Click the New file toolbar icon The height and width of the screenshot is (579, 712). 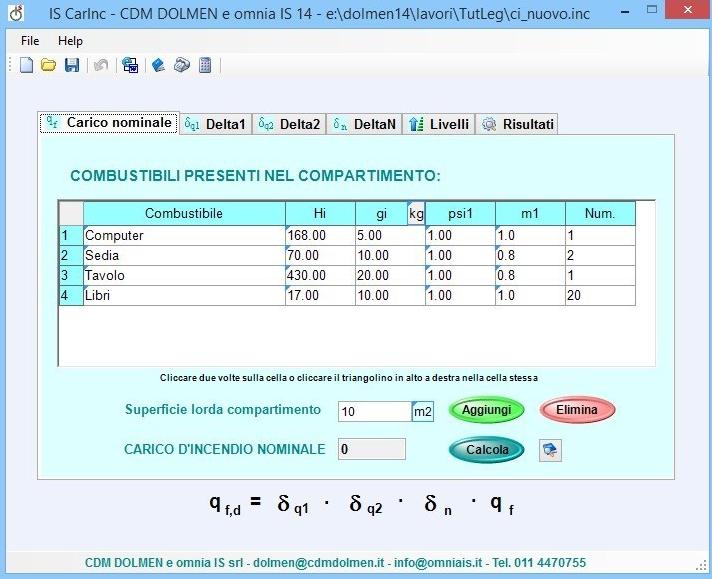coord(27,65)
